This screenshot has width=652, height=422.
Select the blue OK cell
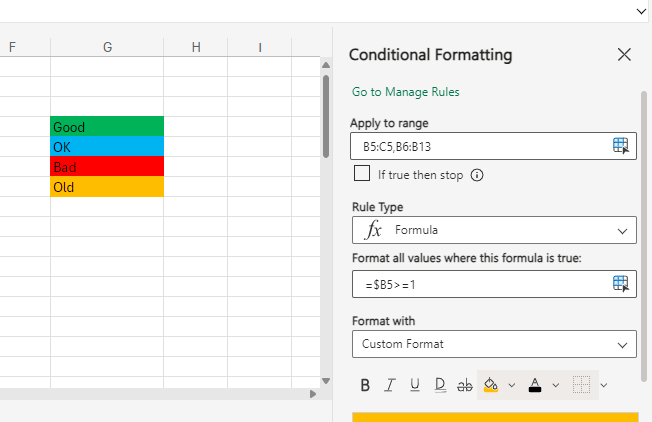pos(107,146)
